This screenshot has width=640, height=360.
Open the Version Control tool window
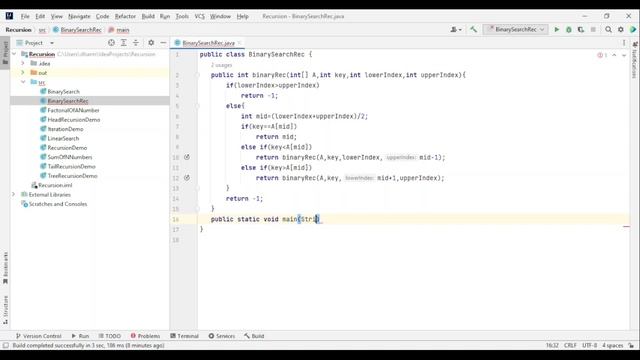(x=38, y=336)
